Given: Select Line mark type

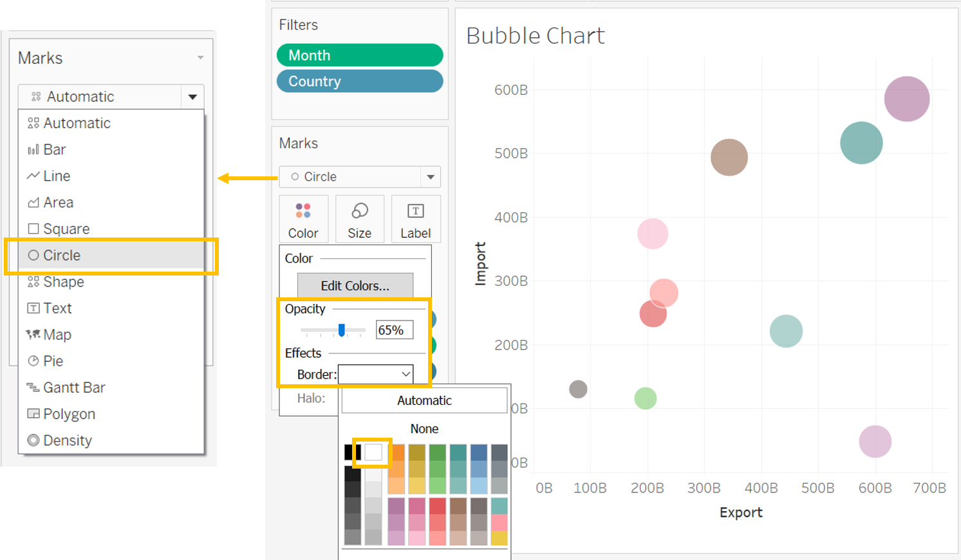Looking at the screenshot, I should (57, 176).
